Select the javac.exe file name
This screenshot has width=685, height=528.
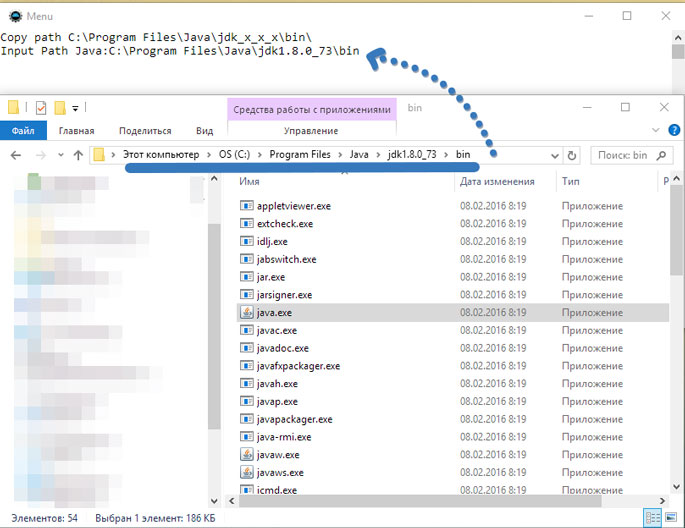277,331
